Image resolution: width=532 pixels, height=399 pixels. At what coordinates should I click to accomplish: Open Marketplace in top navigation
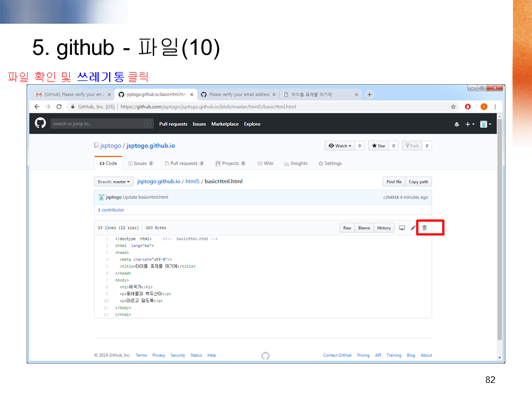click(224, 124)
